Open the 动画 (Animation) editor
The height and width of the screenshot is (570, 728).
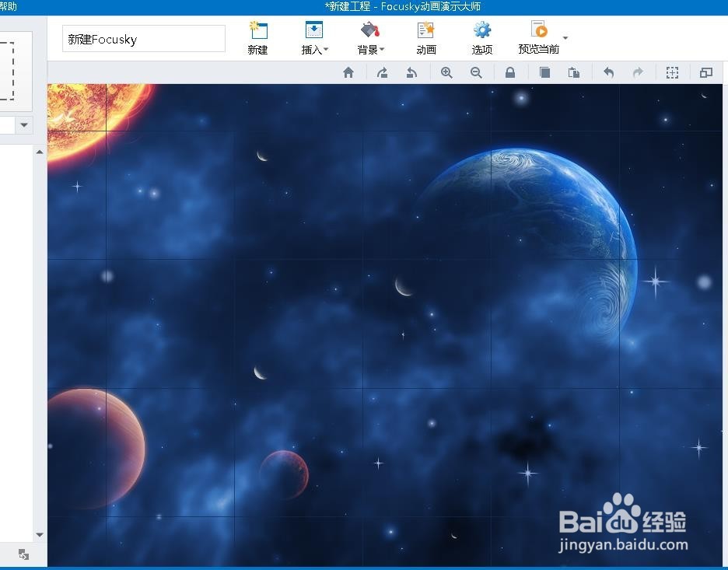tap(426, 38)
